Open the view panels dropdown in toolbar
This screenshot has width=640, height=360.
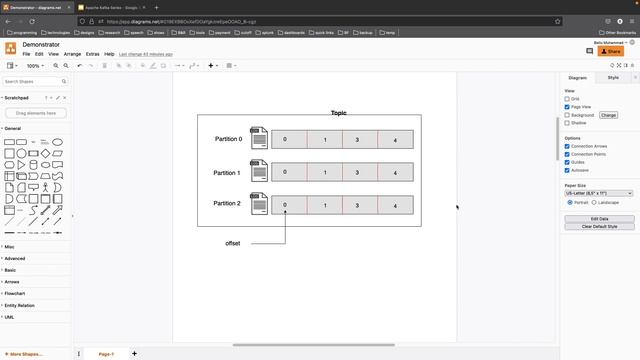(x=12, y=65)
